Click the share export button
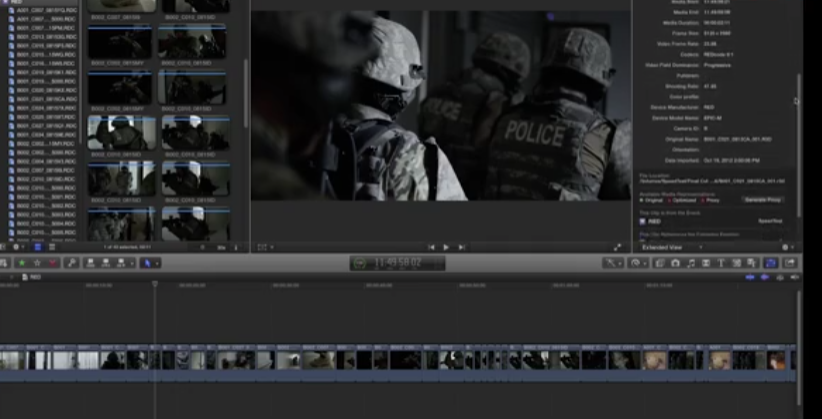This screenshot has width=822, height=419. [x=789, y=263]
